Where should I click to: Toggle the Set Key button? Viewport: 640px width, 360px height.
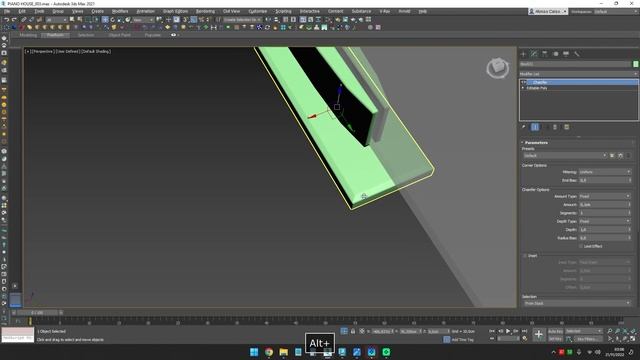click(555, 339)
